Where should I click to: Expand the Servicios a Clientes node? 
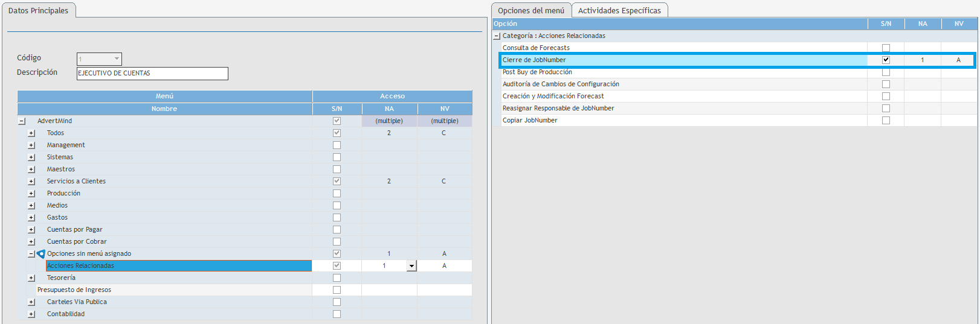[x=31, y=182]
